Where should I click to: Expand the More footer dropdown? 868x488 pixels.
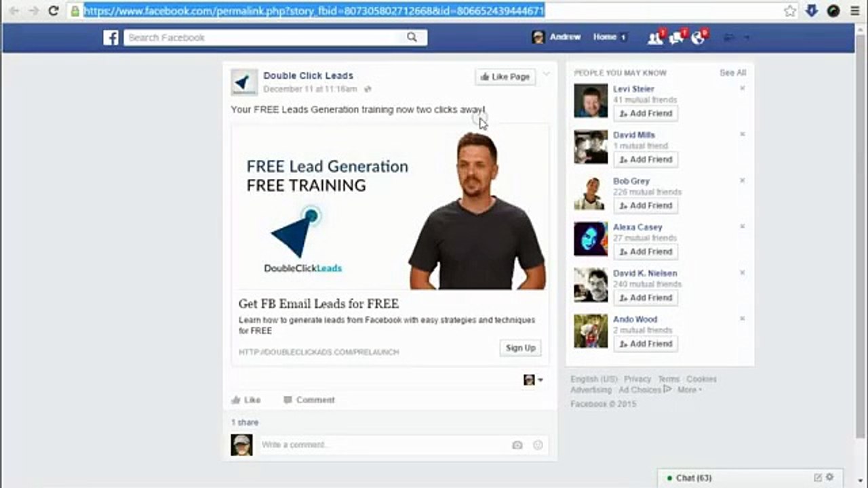(689, 390)
